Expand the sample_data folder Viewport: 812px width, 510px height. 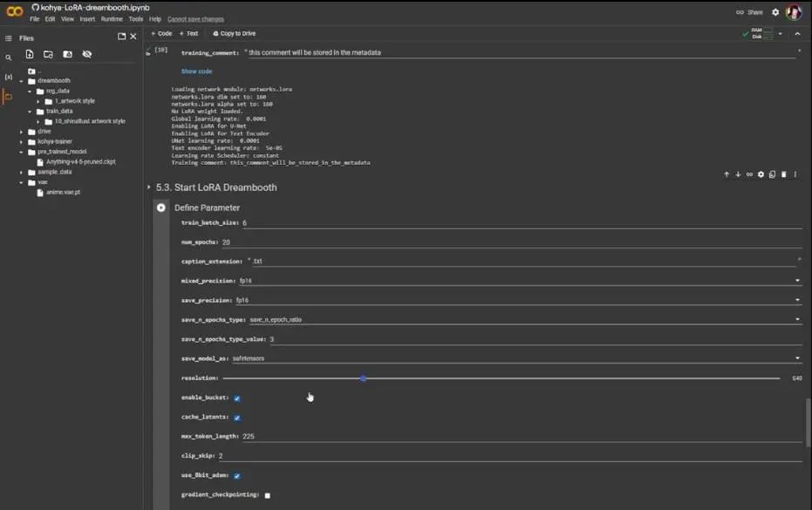point(21,172)
